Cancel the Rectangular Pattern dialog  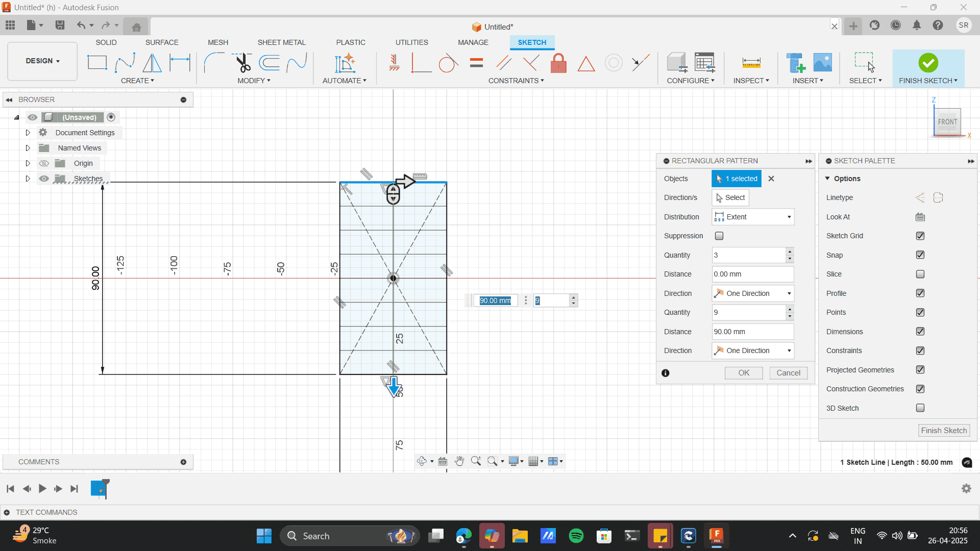point(789,373)
